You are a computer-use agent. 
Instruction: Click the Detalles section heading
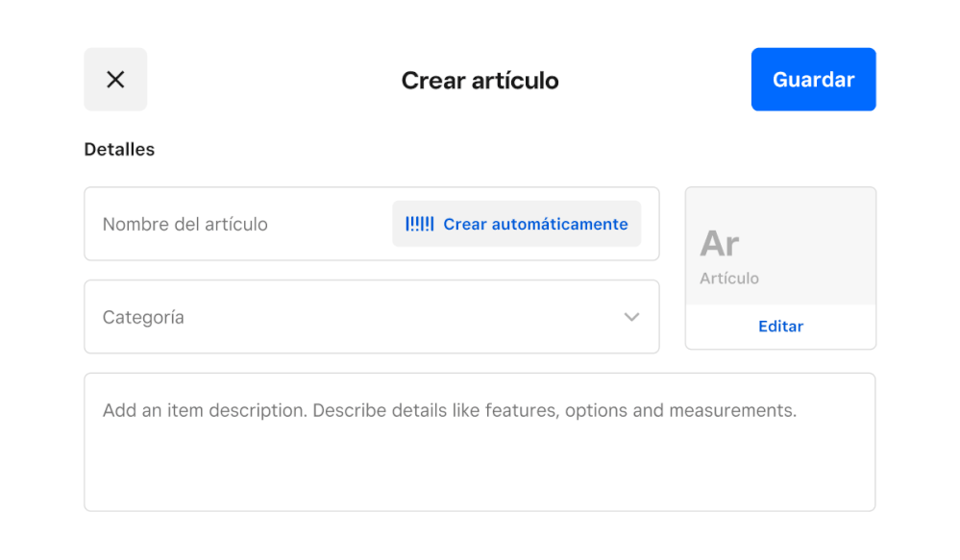[119, 150]
